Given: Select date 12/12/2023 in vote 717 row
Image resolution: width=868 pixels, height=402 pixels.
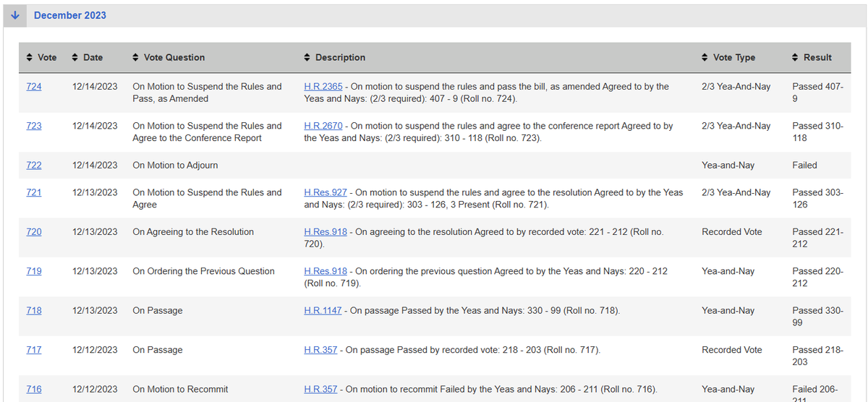Looking at the screenshot, I should click(95, 350).
